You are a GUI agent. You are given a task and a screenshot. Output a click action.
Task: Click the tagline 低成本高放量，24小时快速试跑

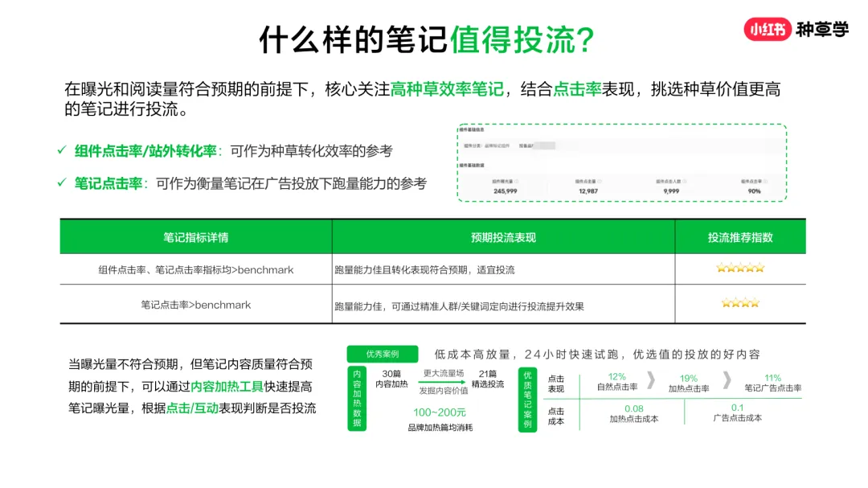click(x=596, y=354)
